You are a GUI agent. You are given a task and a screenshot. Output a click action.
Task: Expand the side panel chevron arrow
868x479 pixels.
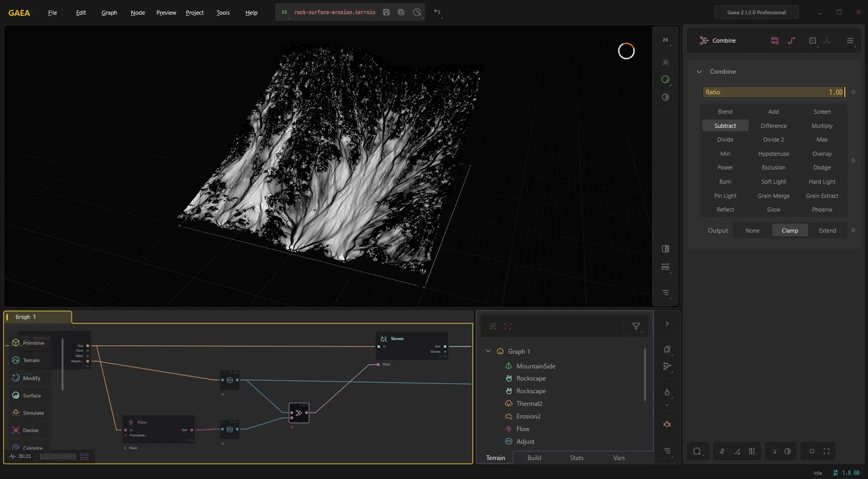point(667,324)
